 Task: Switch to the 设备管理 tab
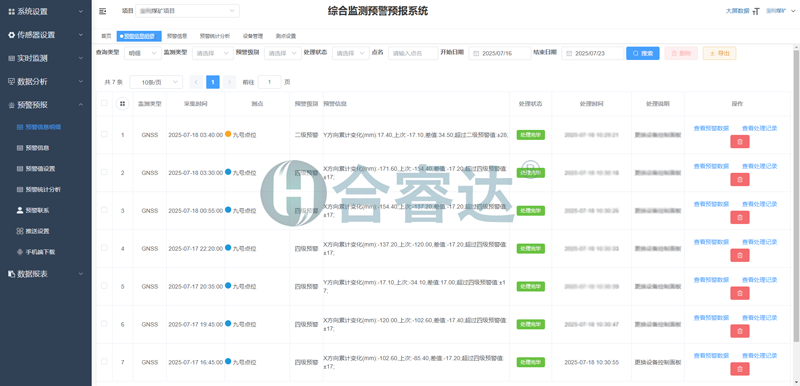tap(253, 36)
